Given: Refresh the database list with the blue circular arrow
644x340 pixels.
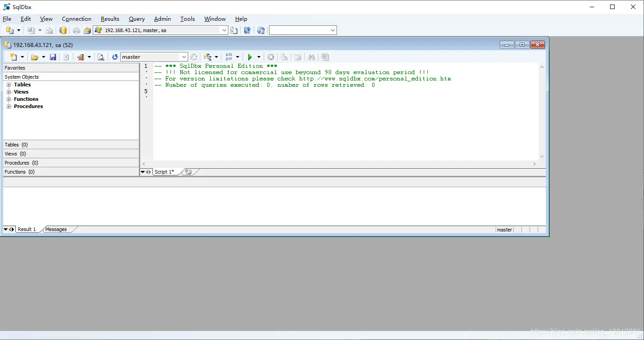Looking at the screenshot, I should [x=115, y=57].
